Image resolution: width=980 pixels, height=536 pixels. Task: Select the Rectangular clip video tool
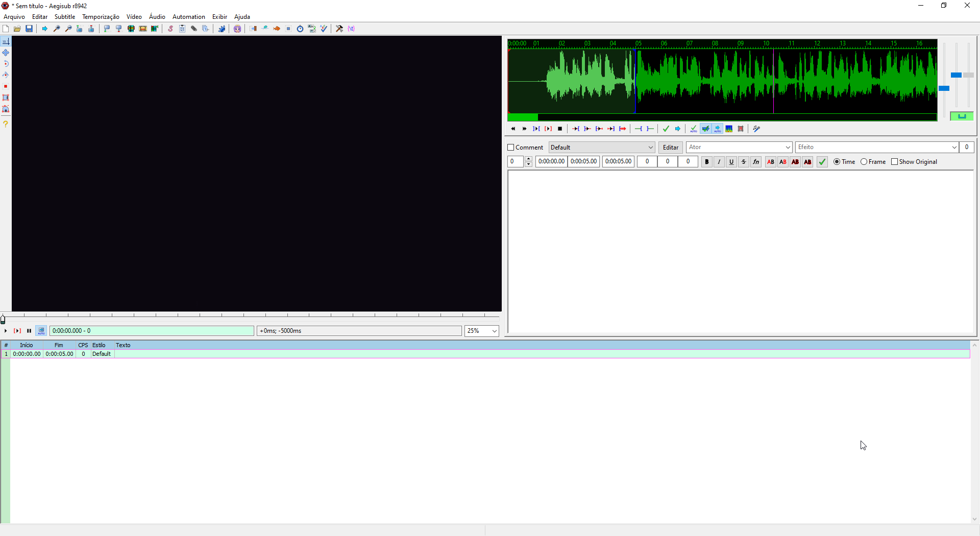pyautogui.click(x=6, y=98)
